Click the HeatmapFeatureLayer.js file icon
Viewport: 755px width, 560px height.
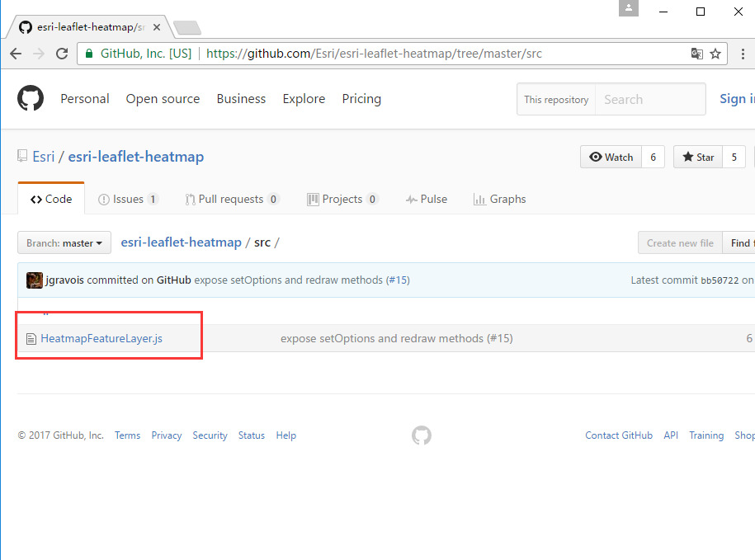[31, 339]
